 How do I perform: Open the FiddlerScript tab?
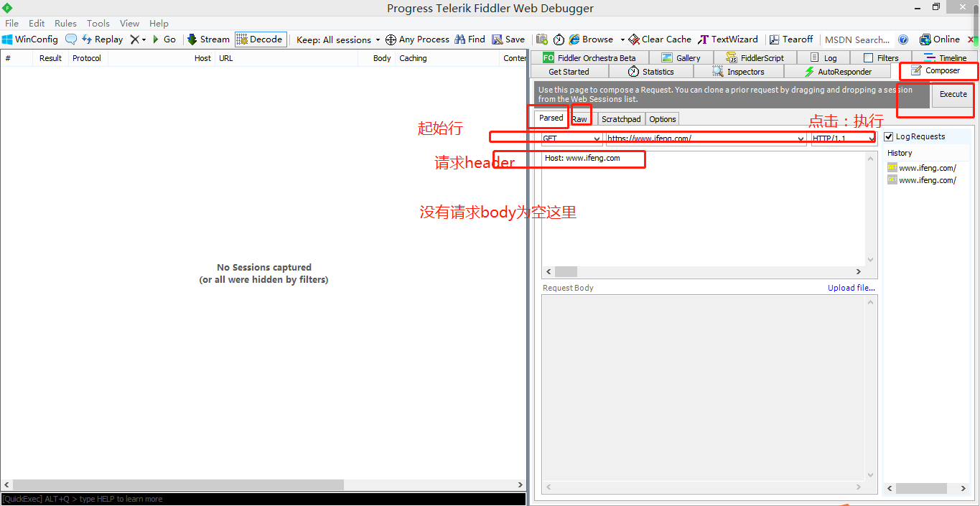pos(754,58)
